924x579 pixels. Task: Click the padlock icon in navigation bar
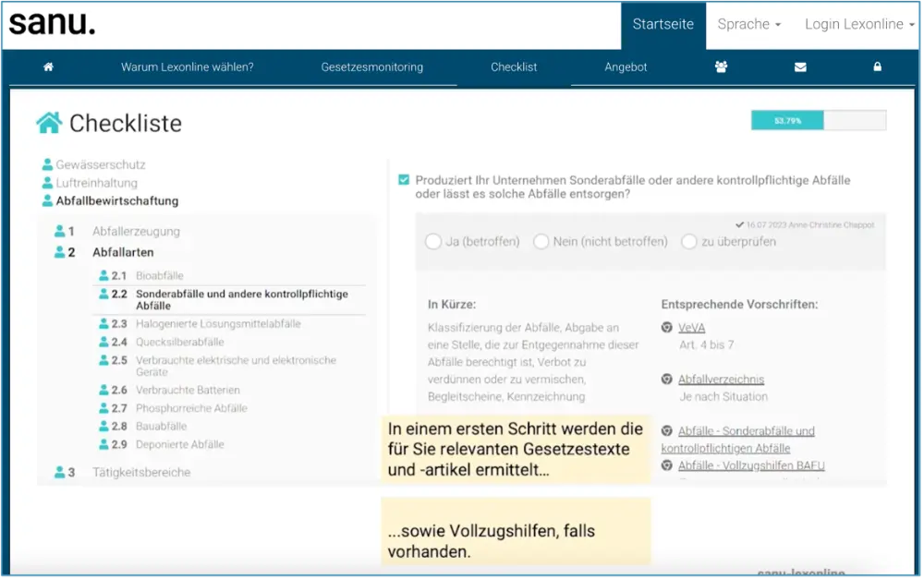(x=877, y=66)
